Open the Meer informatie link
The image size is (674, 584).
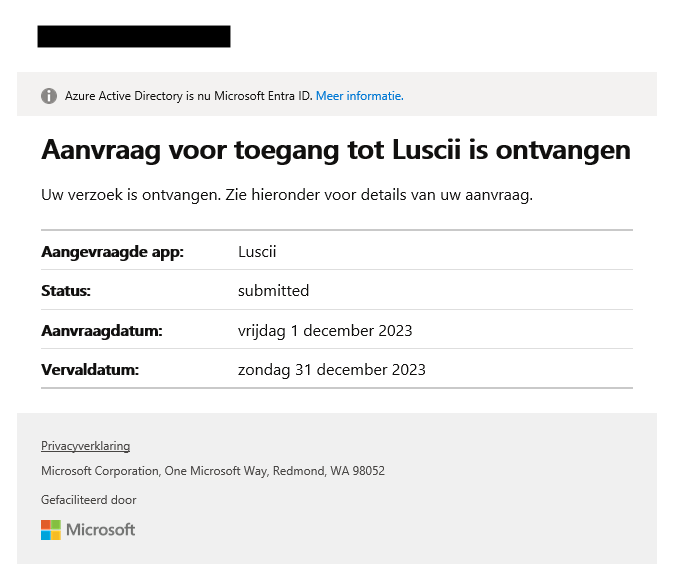[x=359, y=96]
